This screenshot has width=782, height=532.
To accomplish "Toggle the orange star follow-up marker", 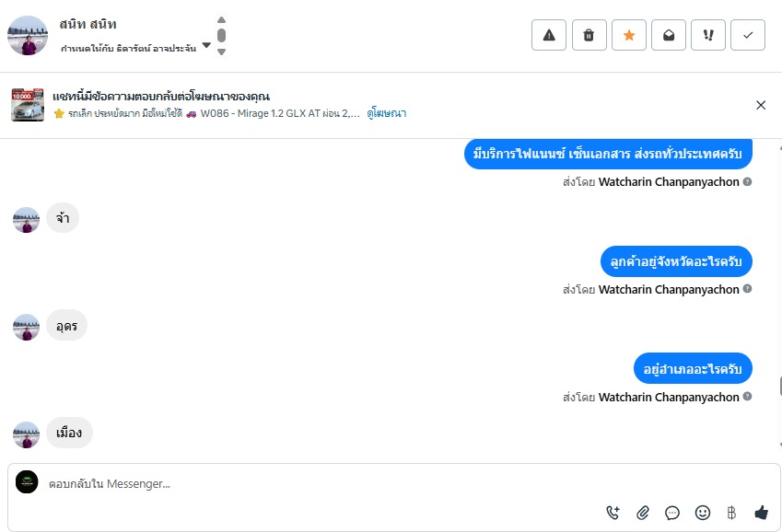I will point(629,35).
